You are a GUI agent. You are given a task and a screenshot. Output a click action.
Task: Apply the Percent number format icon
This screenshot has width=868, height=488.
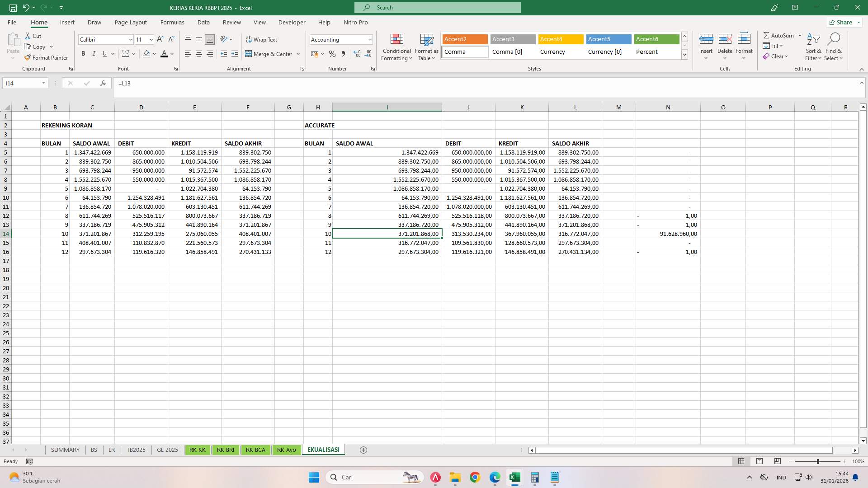pyautogui.click(x=332, y=54)
